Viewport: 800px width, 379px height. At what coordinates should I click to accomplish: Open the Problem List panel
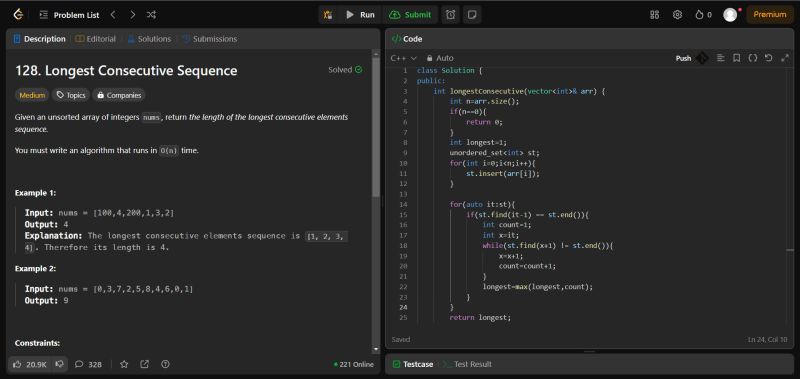[70, 15]
